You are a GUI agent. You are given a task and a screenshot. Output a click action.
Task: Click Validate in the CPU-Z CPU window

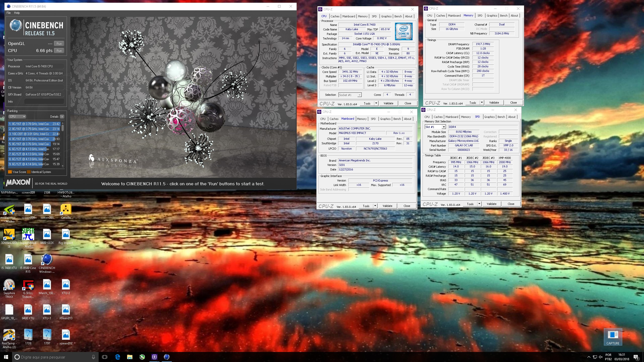pos(388,103)
